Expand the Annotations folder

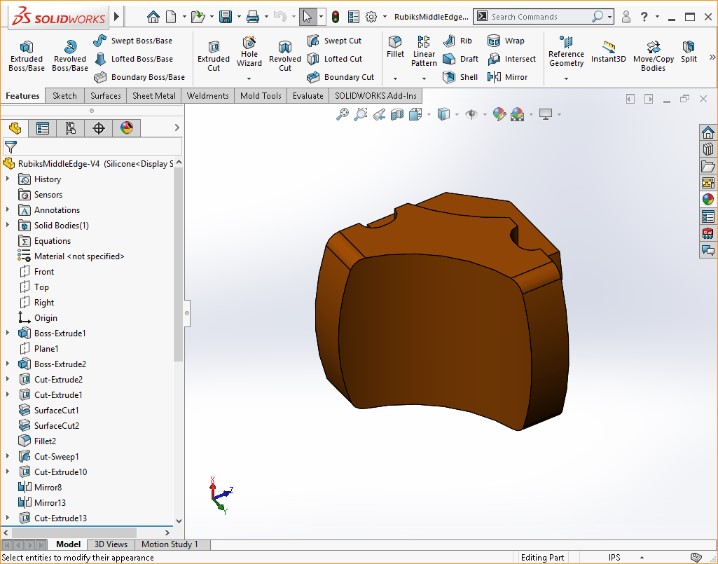click(7, 210)
